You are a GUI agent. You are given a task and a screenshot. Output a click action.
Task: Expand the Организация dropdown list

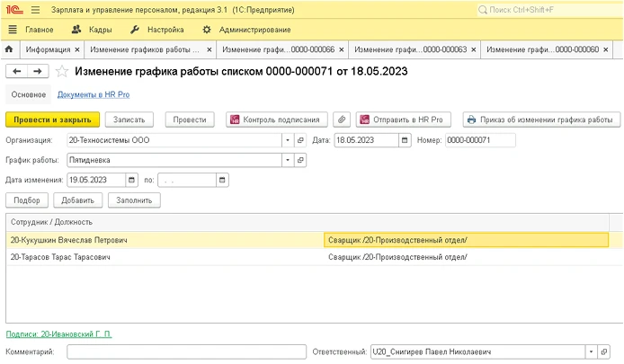(x=288, y=140)
